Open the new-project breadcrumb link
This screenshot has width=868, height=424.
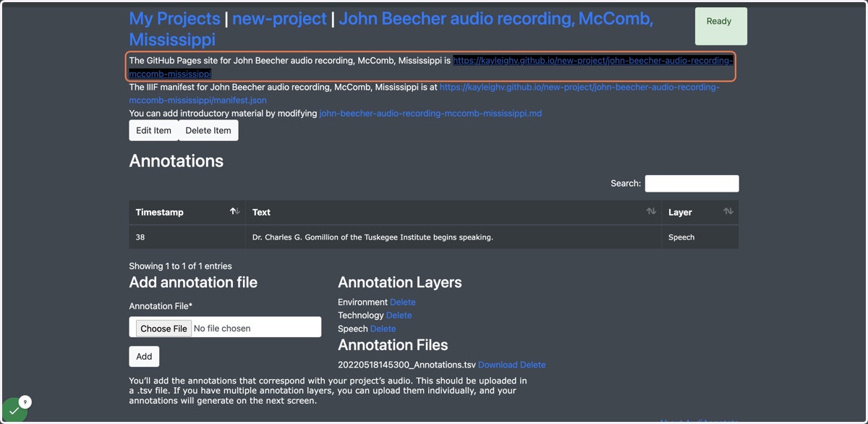click(279, 19)
